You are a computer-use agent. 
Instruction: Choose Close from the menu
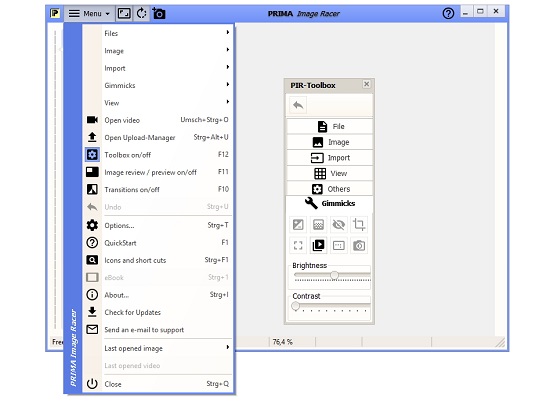158,384
